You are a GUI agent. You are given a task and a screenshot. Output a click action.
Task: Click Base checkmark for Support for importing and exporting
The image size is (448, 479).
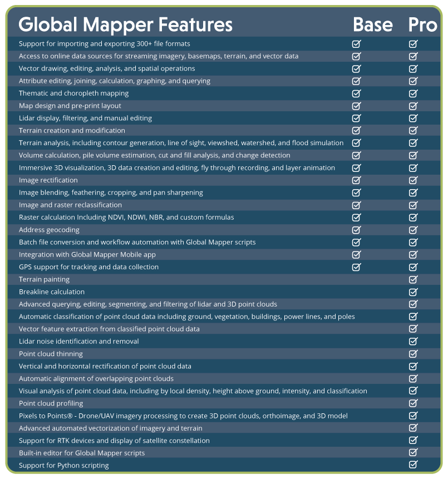[356, 44]
